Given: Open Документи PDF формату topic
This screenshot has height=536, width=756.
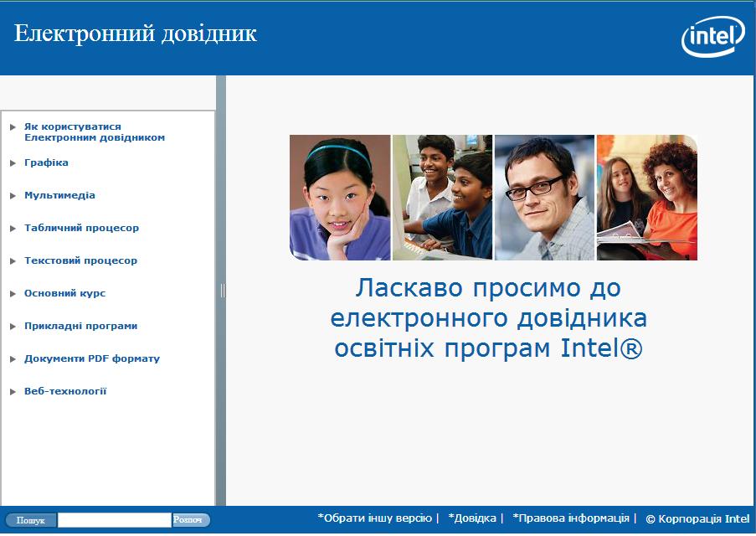Looking at the screenshot, I should tap(92, 358).
